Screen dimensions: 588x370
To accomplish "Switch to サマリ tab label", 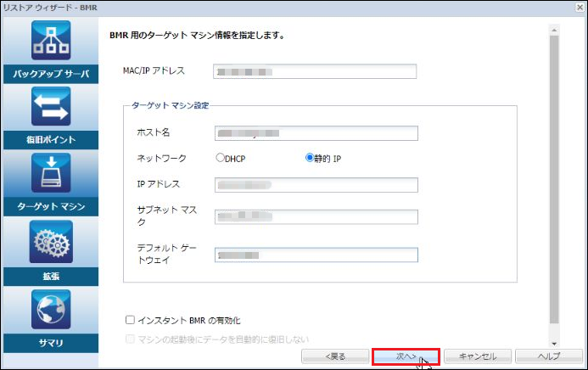I will pyautogui.click(x=51, y=343).
